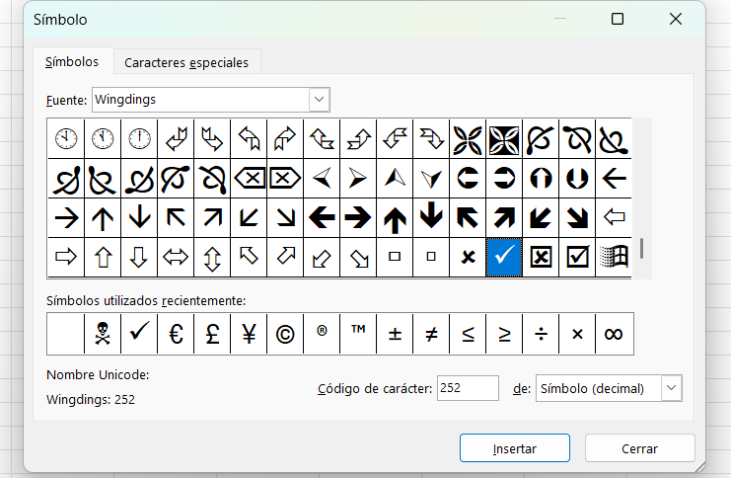Switch to the Caracteres especiales tab
This screenshot has height=478, width=731.
coord(186,62)
